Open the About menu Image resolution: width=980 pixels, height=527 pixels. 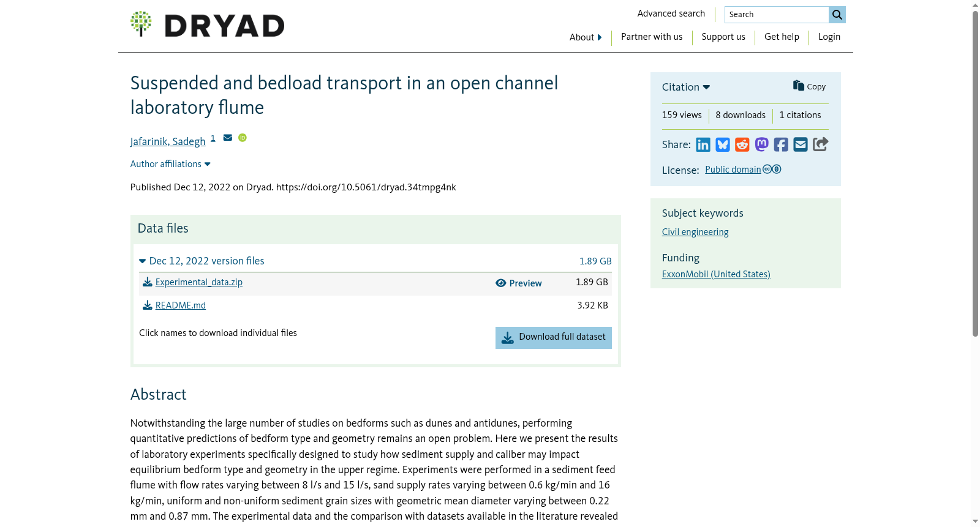point(586,37)
